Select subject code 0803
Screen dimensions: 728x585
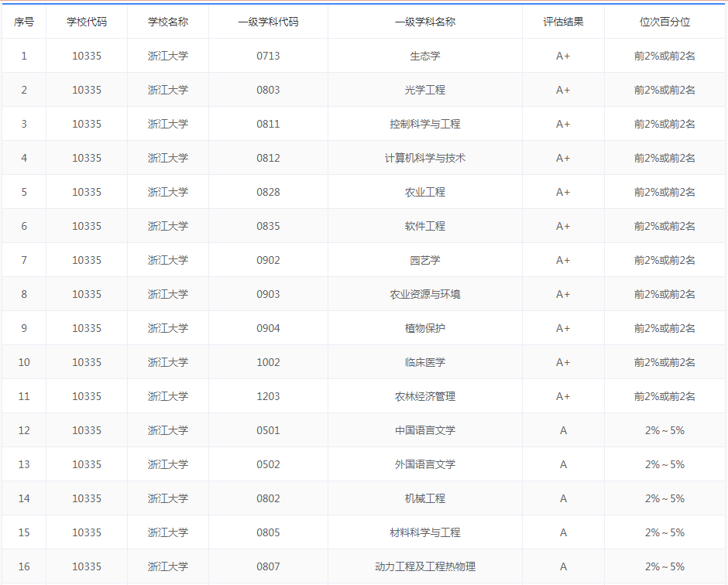(269, 90)
